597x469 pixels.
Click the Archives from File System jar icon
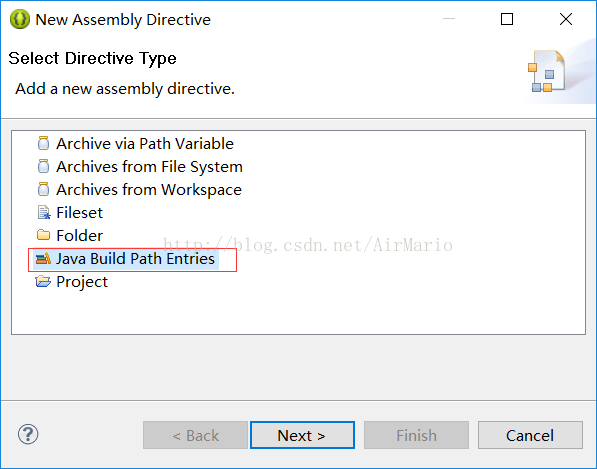[43, 166]
